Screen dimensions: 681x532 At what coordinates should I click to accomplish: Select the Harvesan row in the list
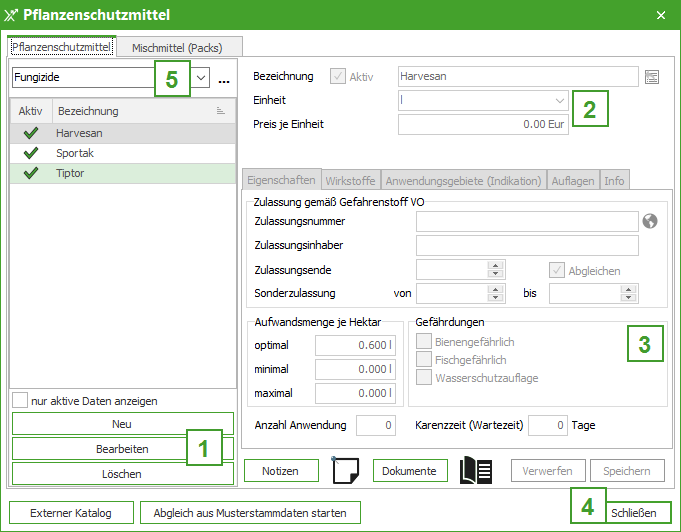[120, 132]
